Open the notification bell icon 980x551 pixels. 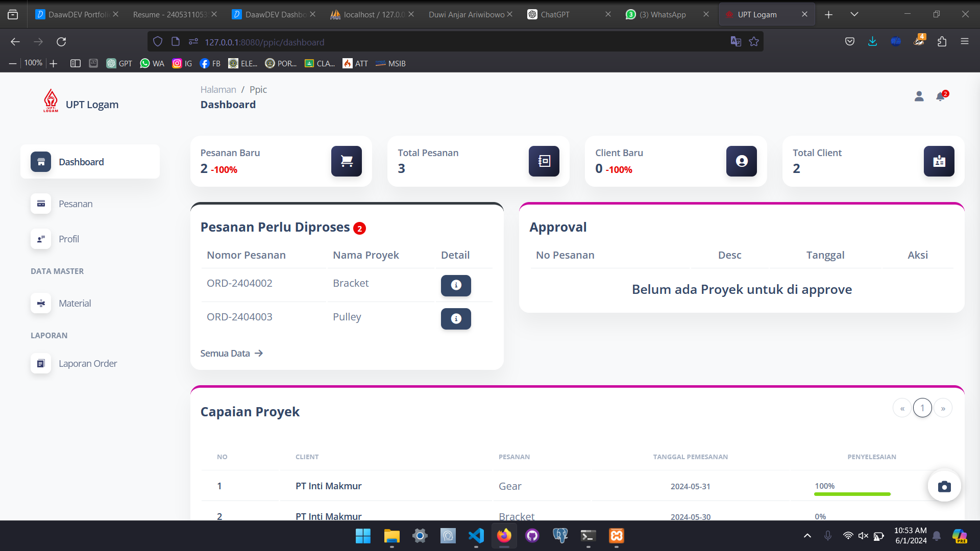[940, 96]
